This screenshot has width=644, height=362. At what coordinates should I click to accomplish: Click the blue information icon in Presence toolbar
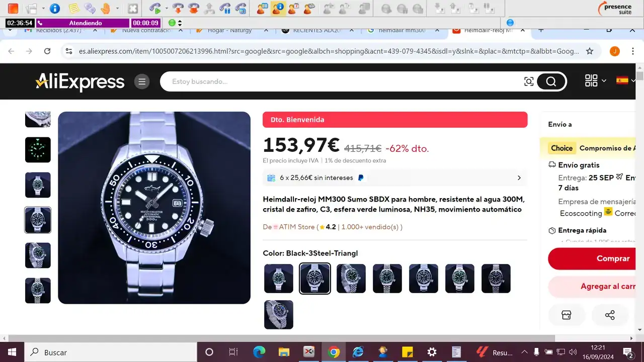(x=54, y=9)
